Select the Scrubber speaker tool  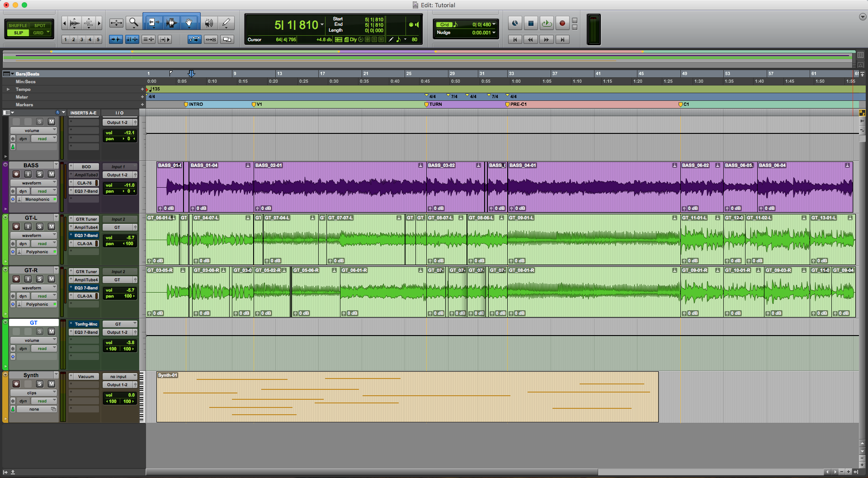click(208, 23)
